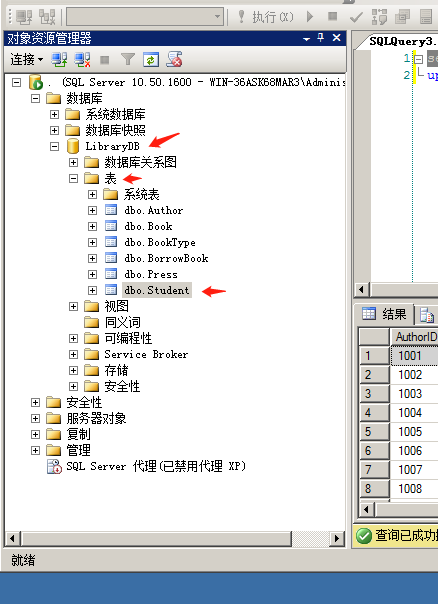Close the Object Explorer panel

tap(336, 37)
